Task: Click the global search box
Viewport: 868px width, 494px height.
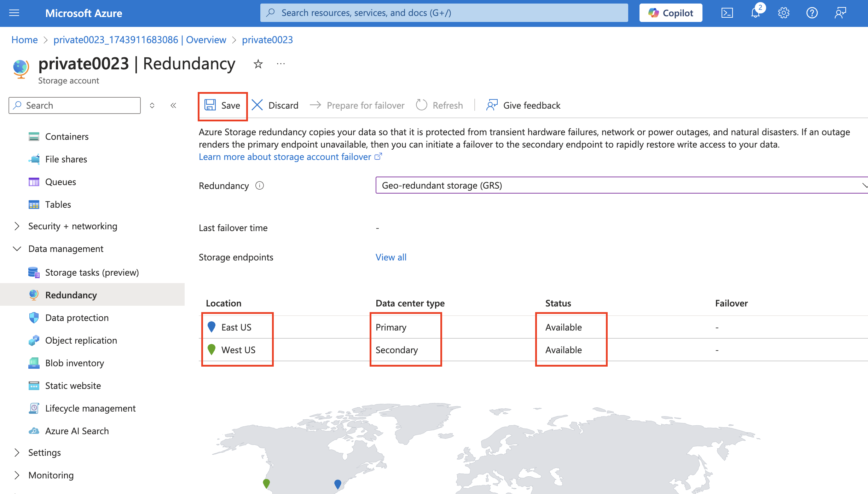Action: coord(444,13)
